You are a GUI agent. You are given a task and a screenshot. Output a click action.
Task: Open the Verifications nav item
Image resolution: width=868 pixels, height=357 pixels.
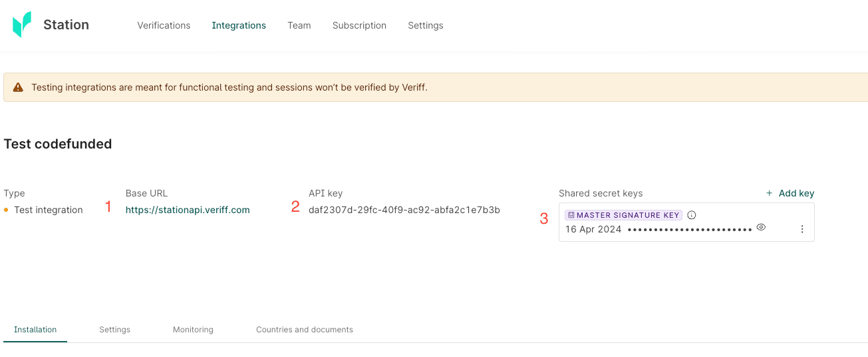pos(164,25)
